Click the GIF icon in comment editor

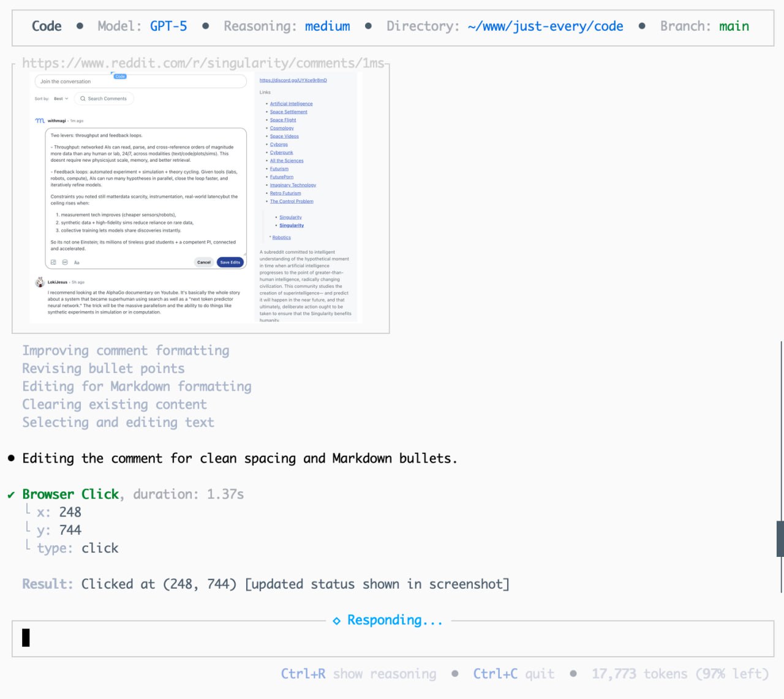coord(65,262)
